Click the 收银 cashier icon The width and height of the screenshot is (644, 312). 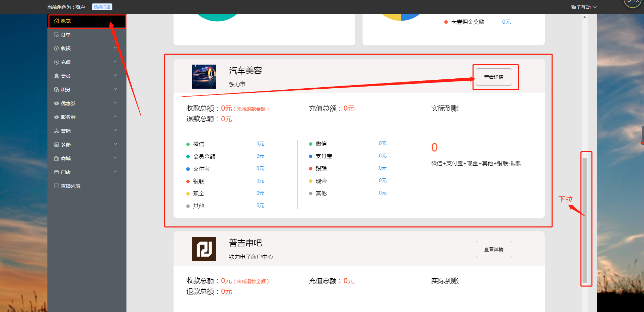click(x=56, y=48)
